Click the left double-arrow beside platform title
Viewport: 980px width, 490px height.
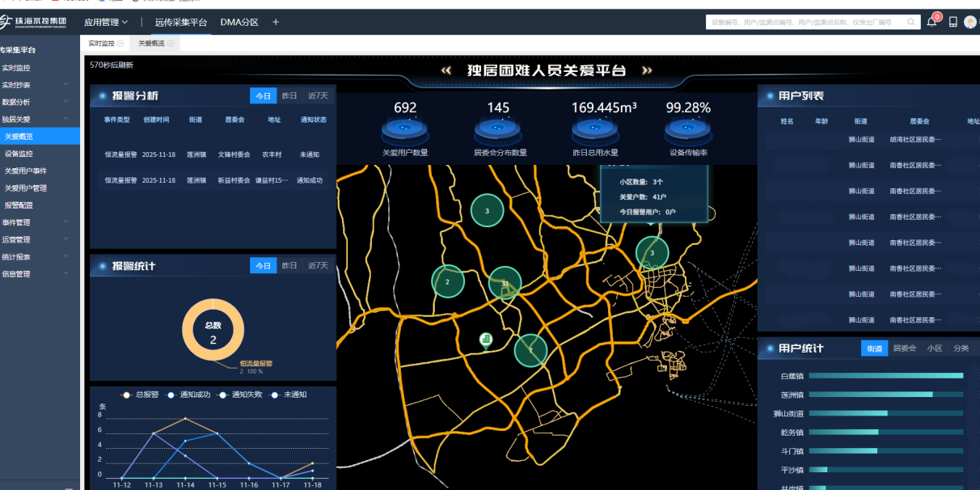[446, 71]
